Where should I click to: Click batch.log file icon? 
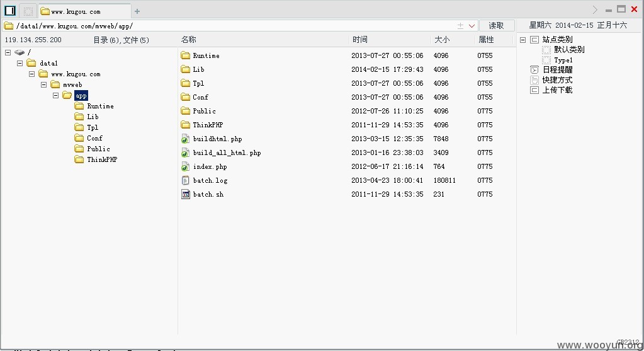click(x=186, y=180)
